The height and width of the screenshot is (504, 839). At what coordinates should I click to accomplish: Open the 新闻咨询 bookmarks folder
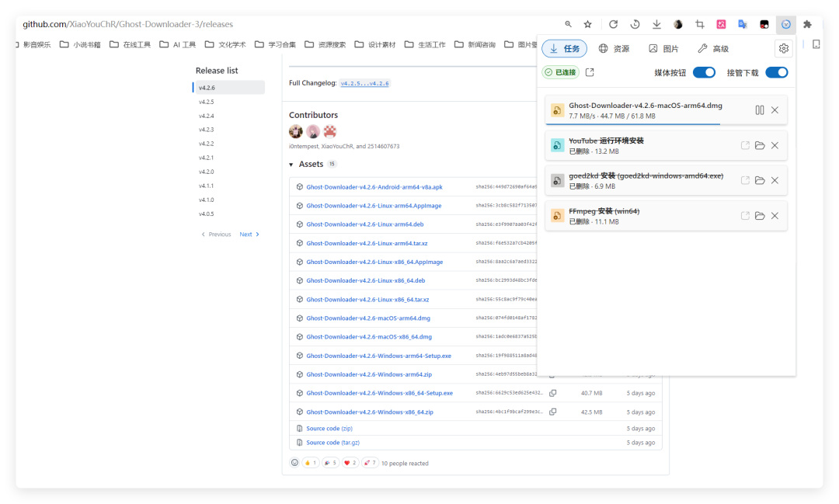[475, 44]
